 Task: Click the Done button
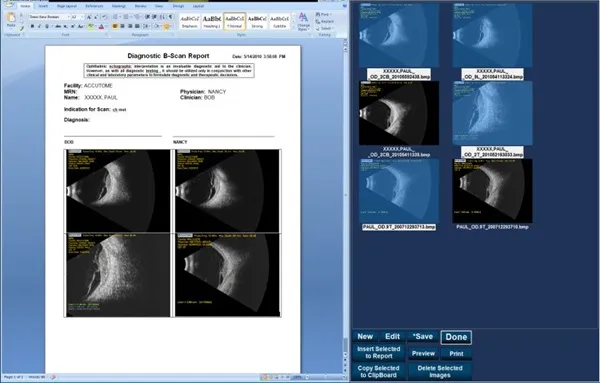click(456, 337)
